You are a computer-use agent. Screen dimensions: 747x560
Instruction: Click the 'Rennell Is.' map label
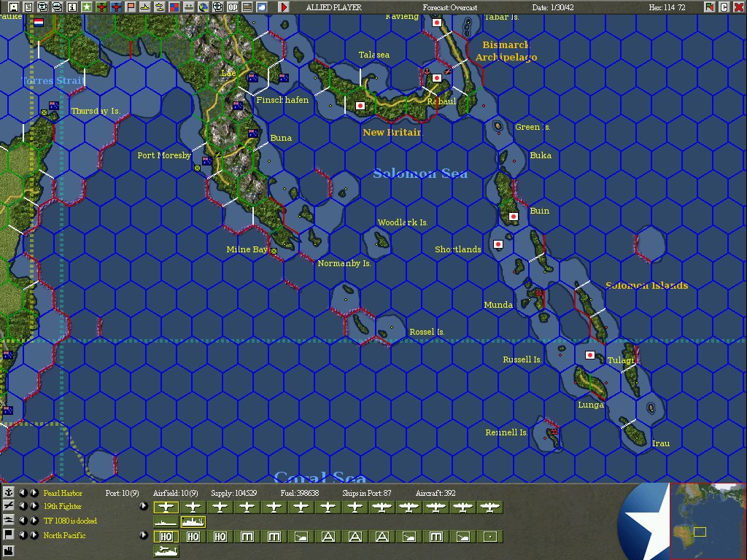click(x=506, y=432)
